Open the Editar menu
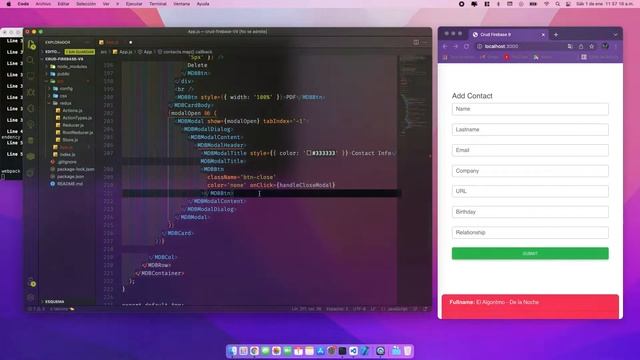640x360 pixels. [x=63, y=4]
